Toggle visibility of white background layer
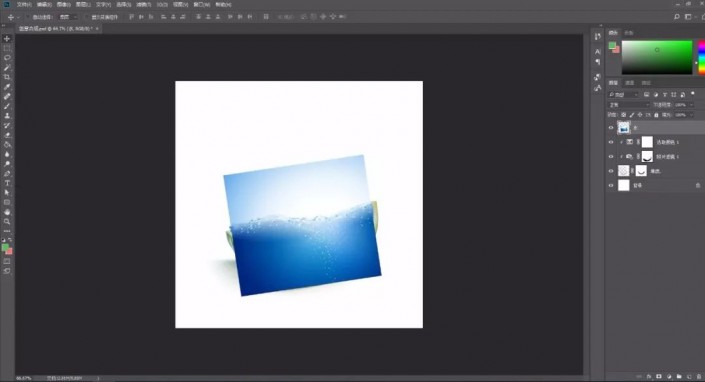 click(x=611, y=185)
